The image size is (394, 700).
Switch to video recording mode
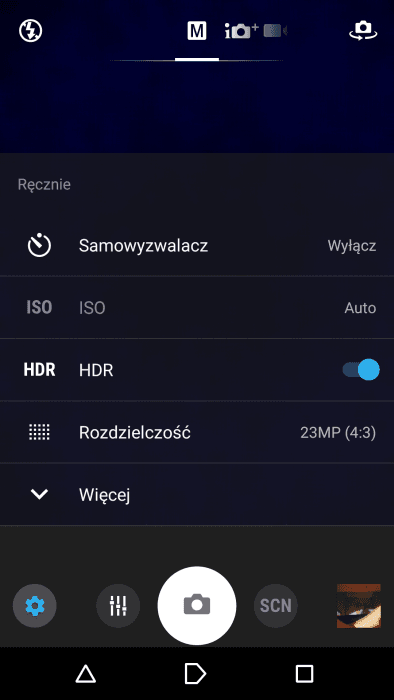point(275,31)
